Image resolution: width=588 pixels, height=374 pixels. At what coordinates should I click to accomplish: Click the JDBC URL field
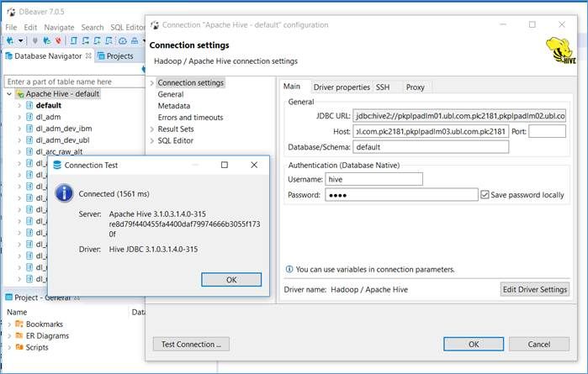click(459, 116)
